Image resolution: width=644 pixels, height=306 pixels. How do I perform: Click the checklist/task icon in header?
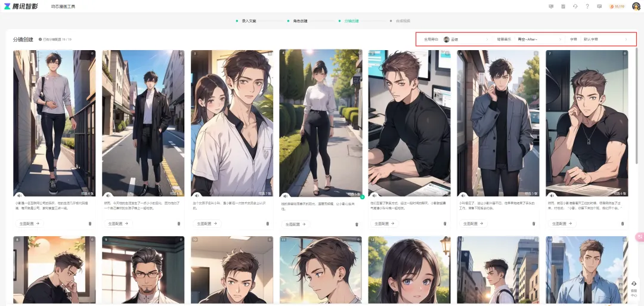563,7
